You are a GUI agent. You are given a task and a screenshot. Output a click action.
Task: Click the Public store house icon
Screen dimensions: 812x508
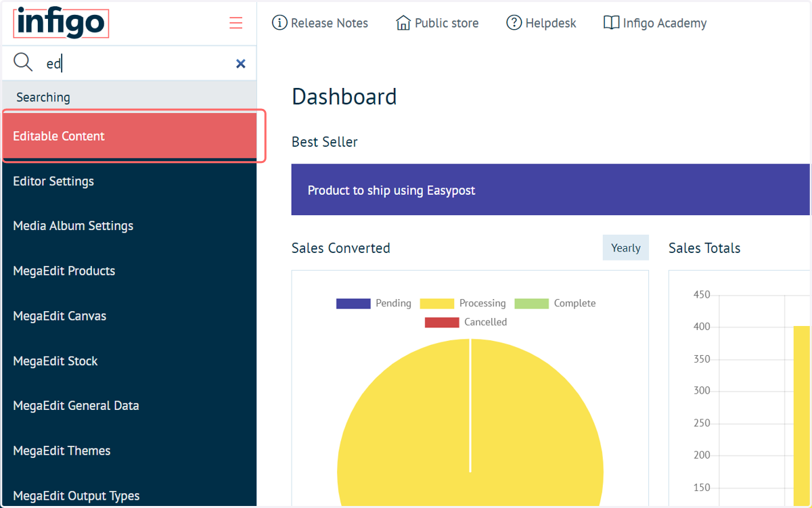click(x=403, y=23)
